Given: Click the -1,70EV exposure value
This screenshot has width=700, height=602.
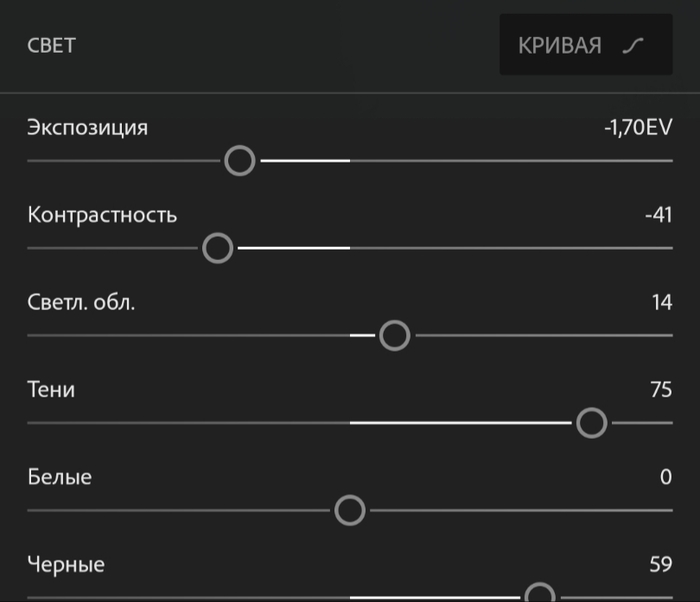Looking at the screenshot, I should point(638,128).
